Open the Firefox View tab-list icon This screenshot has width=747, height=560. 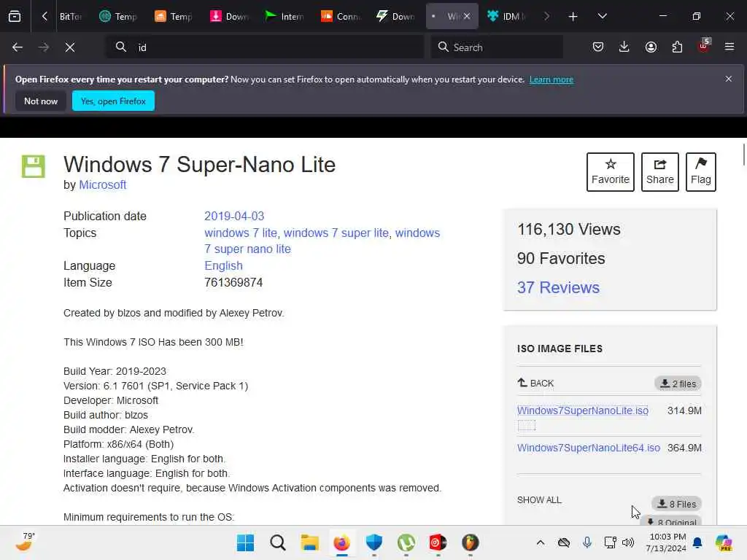click(x=15, y=16)
